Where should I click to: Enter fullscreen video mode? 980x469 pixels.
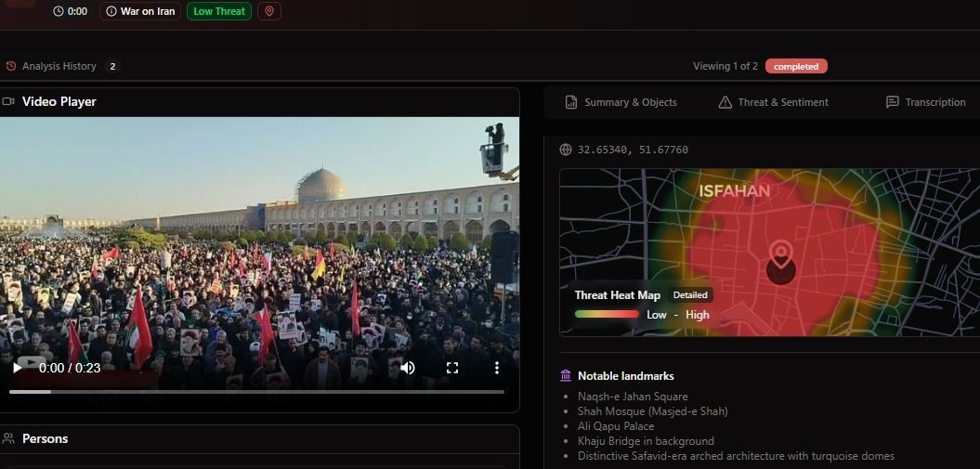(x=452, y=368)
